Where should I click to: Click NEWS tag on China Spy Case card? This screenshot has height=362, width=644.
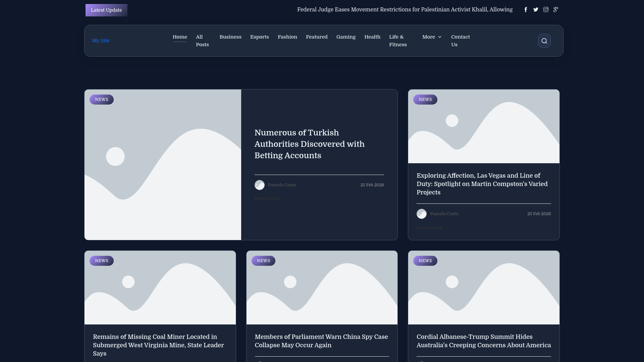point(263,261)
